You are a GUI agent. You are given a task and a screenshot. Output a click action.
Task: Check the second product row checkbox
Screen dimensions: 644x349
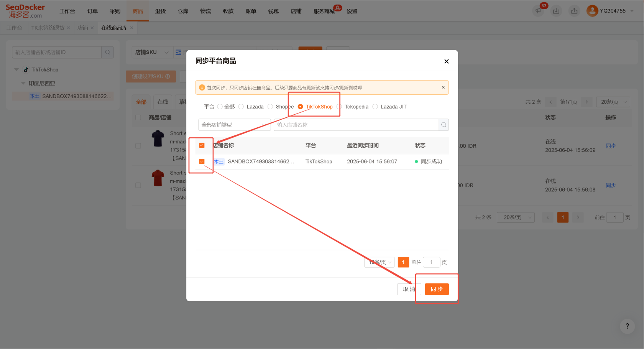coord(138,185)
